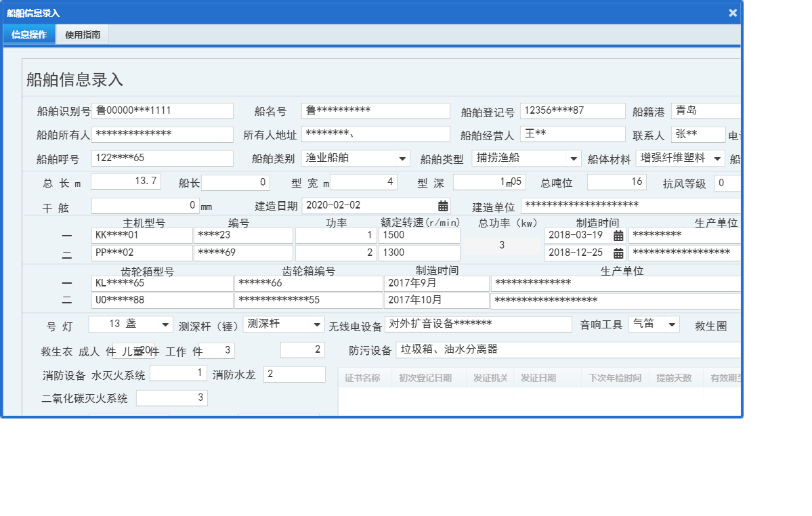Open calendar for second engine 制造时间 2018-12-25

click(x=618, y=253)
